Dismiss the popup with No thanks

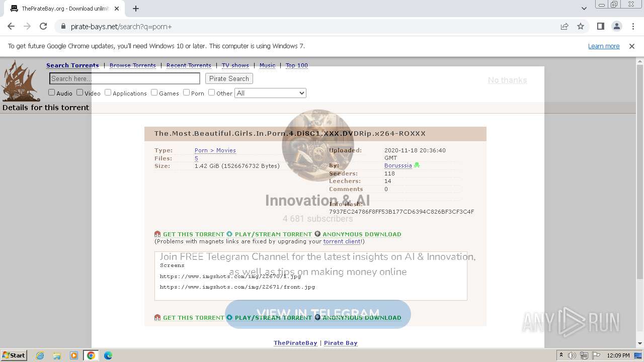(507, 80)
